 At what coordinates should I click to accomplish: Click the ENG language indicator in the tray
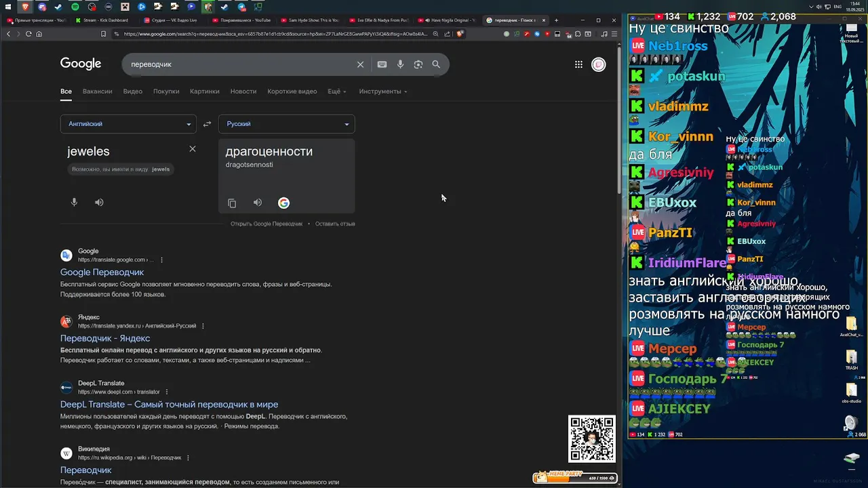point(837,7)
